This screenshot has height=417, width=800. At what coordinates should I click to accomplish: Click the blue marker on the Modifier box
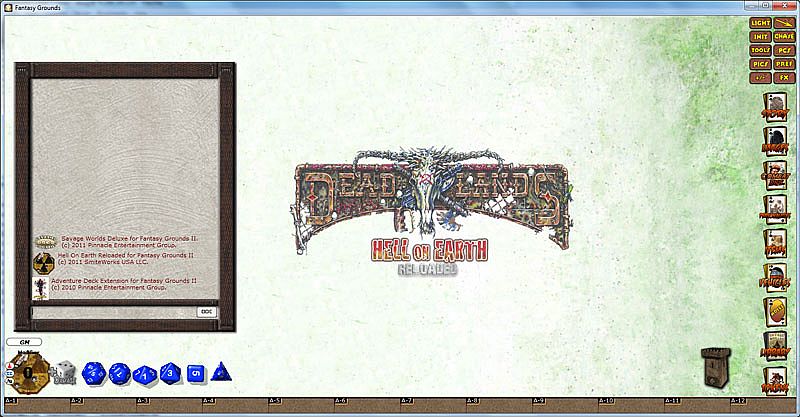point(9,374)
